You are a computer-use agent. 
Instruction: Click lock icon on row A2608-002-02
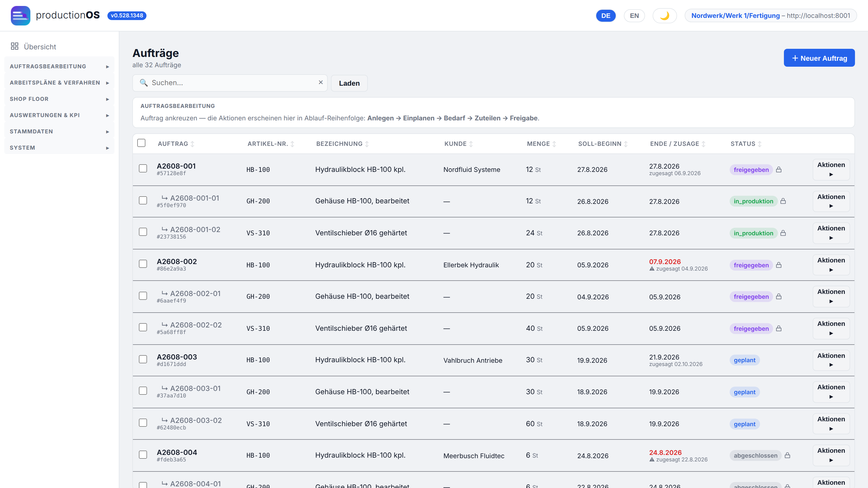click(x=779, y=328)
